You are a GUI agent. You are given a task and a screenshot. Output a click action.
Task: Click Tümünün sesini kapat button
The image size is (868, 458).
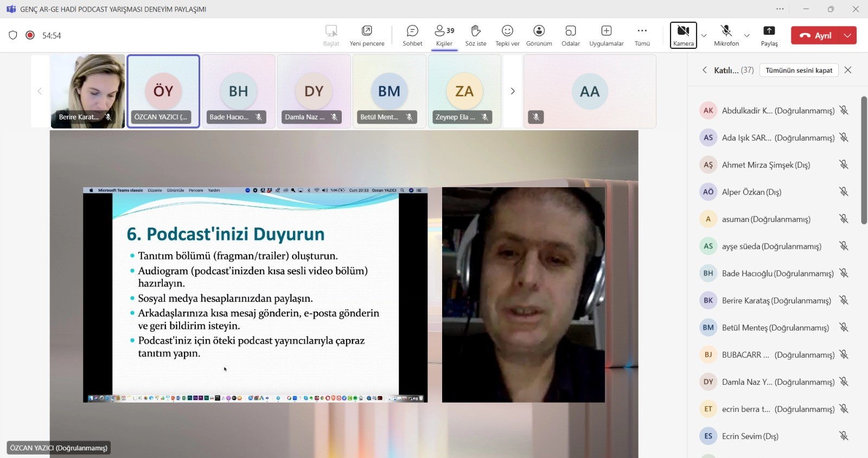click(x=799, y=70)
